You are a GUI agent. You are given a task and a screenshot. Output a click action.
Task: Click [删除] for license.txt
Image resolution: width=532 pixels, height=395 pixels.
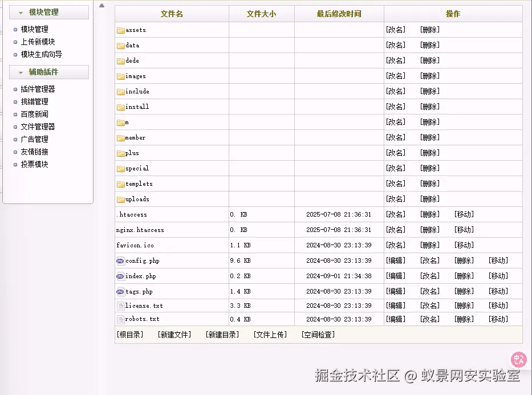[x=464, y=306]
